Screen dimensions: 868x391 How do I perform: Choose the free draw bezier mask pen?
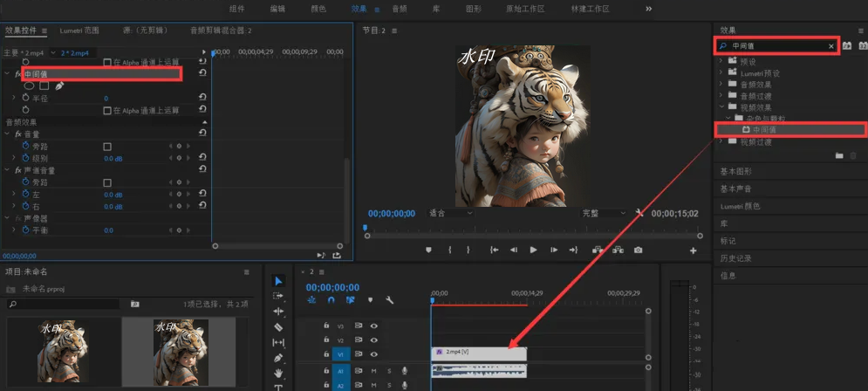point(59,86)
